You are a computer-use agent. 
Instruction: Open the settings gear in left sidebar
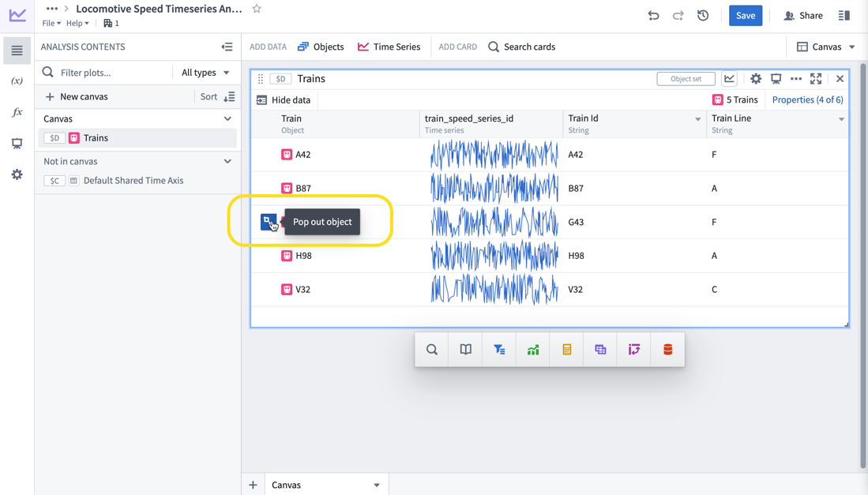coord(17,174)
